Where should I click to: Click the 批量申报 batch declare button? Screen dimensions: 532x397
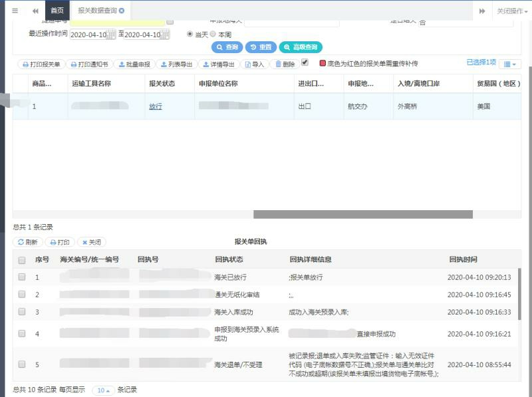134,65
